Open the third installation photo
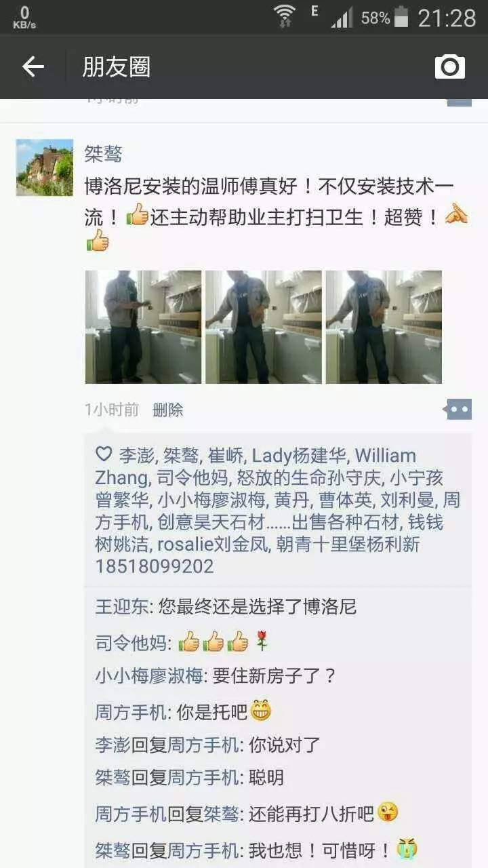The height and width of the screenshot is (868, 488). 384,327
